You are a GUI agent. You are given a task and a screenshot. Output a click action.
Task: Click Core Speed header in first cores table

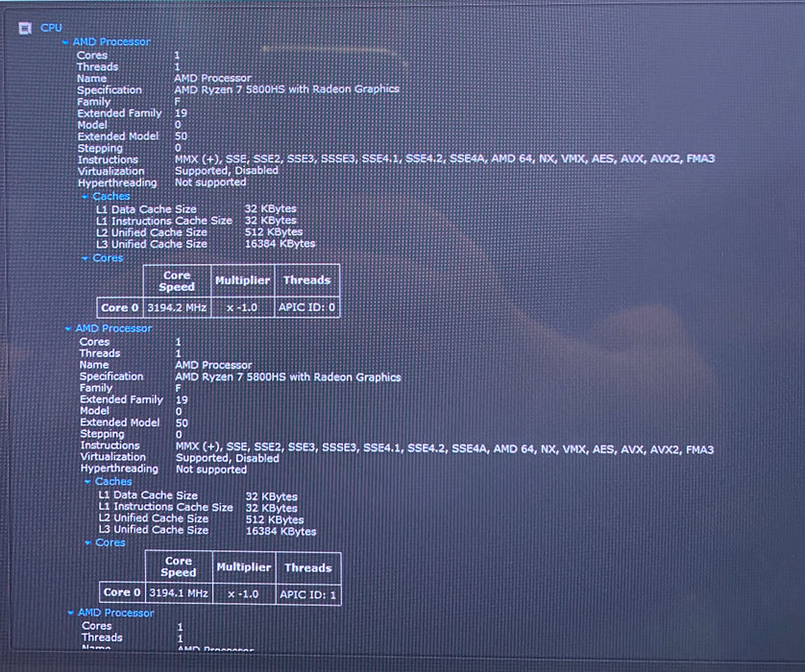pyautogui.click(x=177, y=281)
